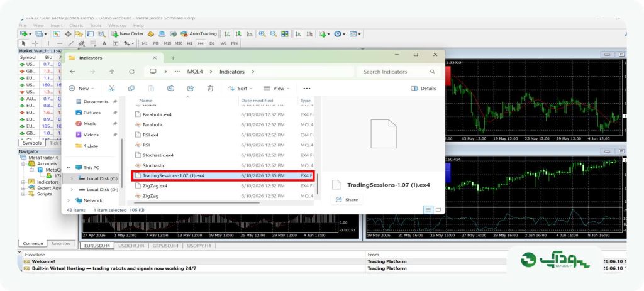Select line chart type icon
The width and height of the screenshot is (644, 291).
(x=249, y=34)
